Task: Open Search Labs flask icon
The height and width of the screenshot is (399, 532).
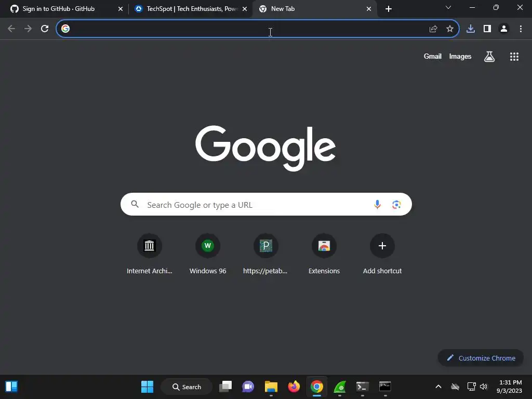Action: click(489, 56)
